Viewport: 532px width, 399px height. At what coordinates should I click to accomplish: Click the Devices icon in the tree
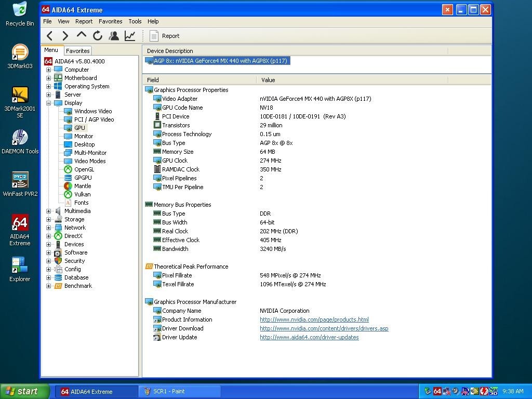coord(58,244)
